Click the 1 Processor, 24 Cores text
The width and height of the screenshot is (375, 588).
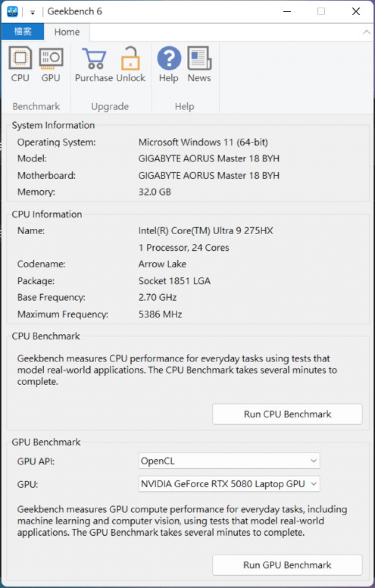point(184,247)
